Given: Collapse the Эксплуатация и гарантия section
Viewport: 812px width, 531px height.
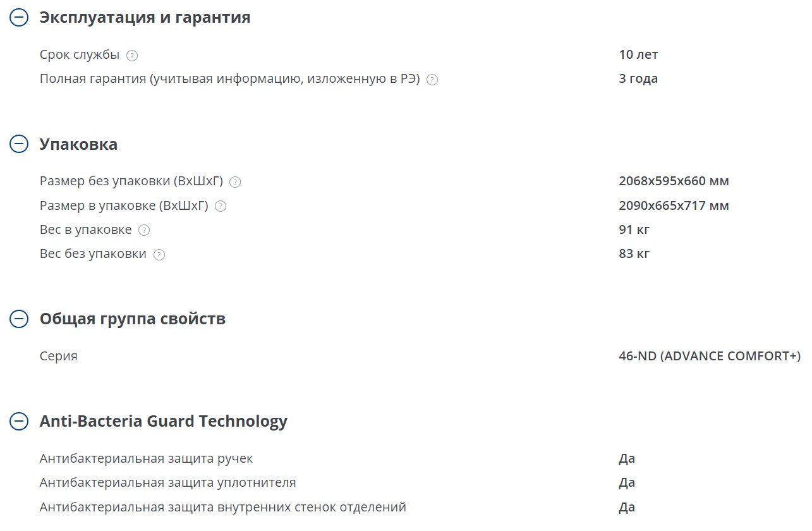Looking at the screenshot, I should tap(19, 17).
